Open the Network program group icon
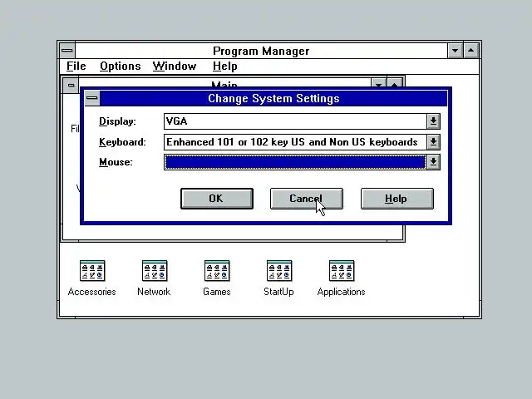 point(155,271)
